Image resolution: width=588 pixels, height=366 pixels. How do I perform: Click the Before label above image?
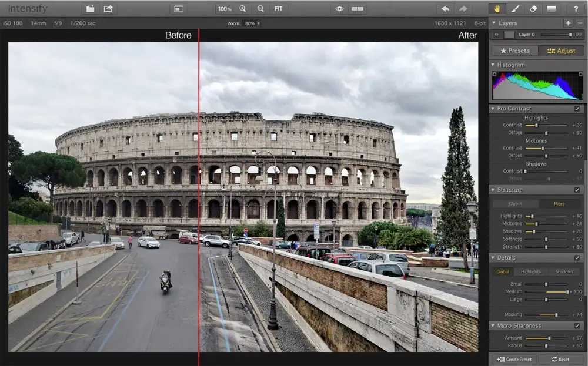click(x=178, y=35)
